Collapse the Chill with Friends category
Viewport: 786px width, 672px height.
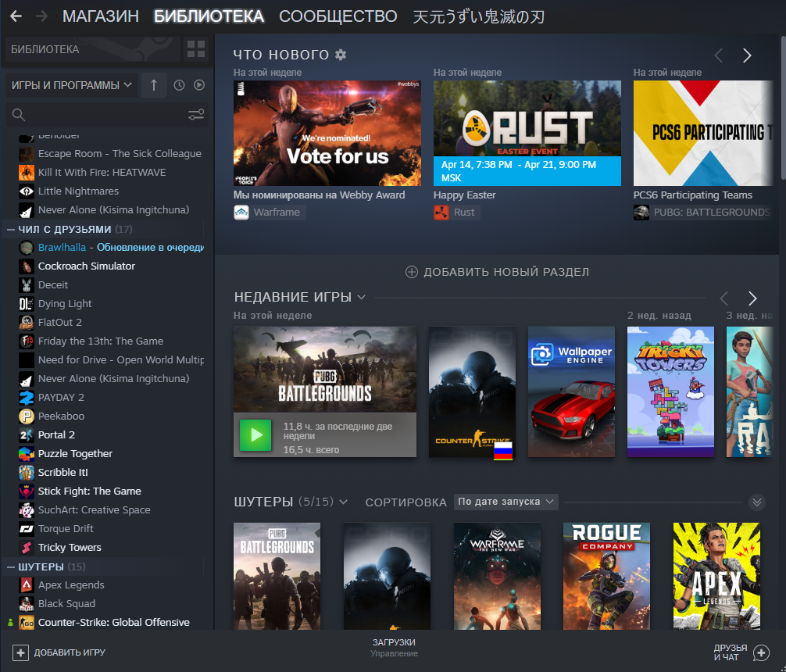[x=10, y=229]
